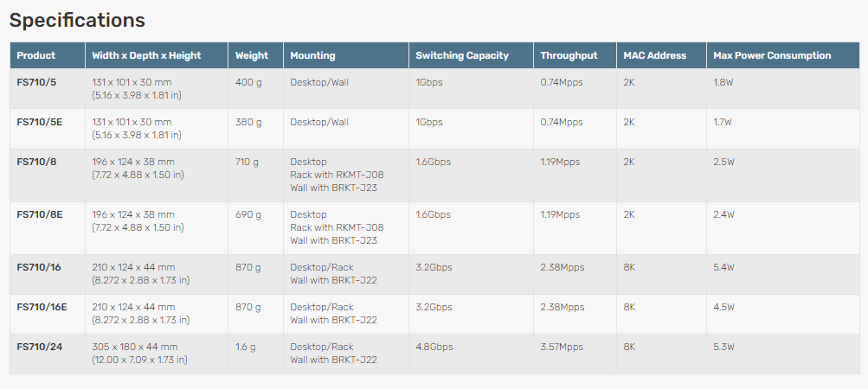The image size is (868, 389).
Task: Click the Throughput column header
Action: point(569,55)
